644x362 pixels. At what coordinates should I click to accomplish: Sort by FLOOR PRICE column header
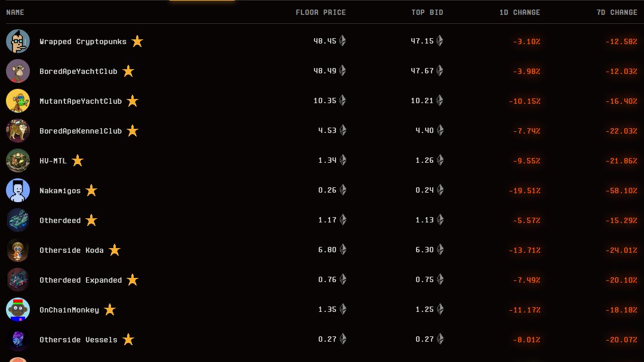click(321, 13)
